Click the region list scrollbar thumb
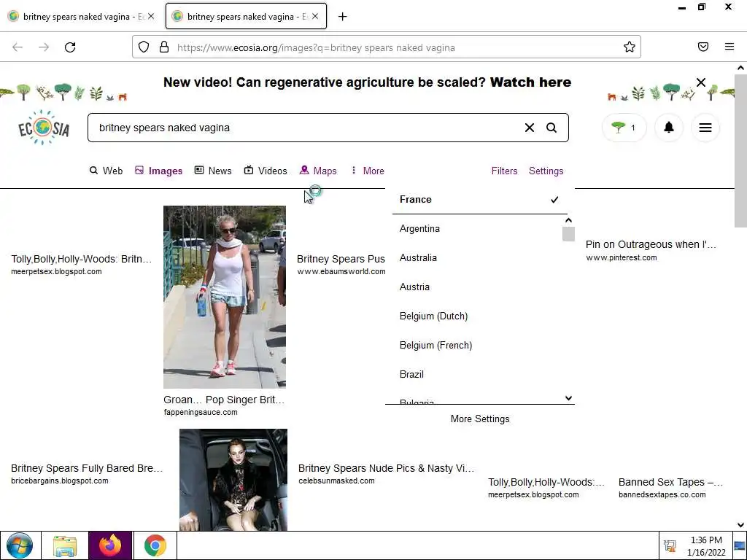Viewport: 747px width, 560px height. pos(568,234)
